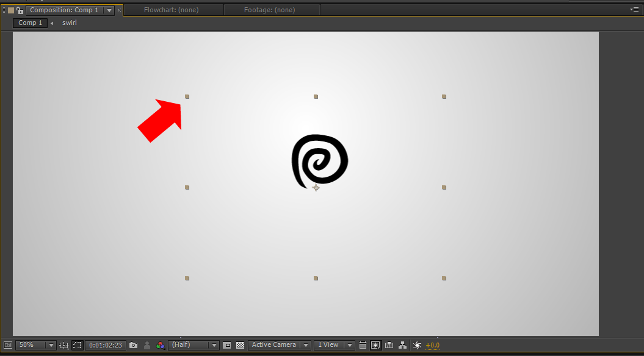Click the Timeline button icon

(x=389, y=345)
